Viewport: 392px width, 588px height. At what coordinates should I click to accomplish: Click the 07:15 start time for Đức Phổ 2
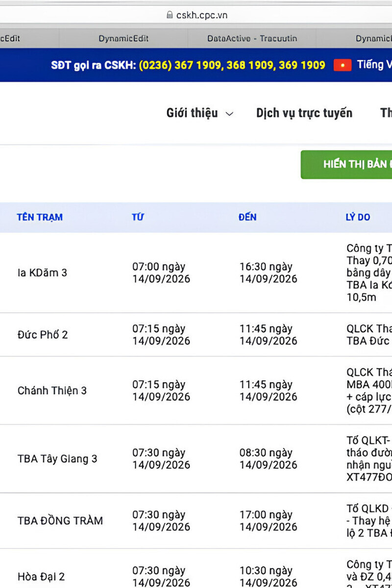(161, 335)
